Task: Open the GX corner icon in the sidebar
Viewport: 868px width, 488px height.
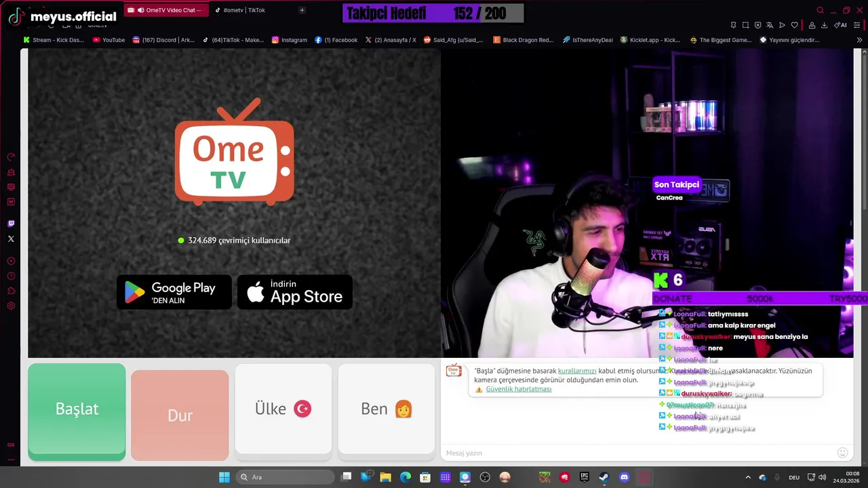Action: coord(11,445)
